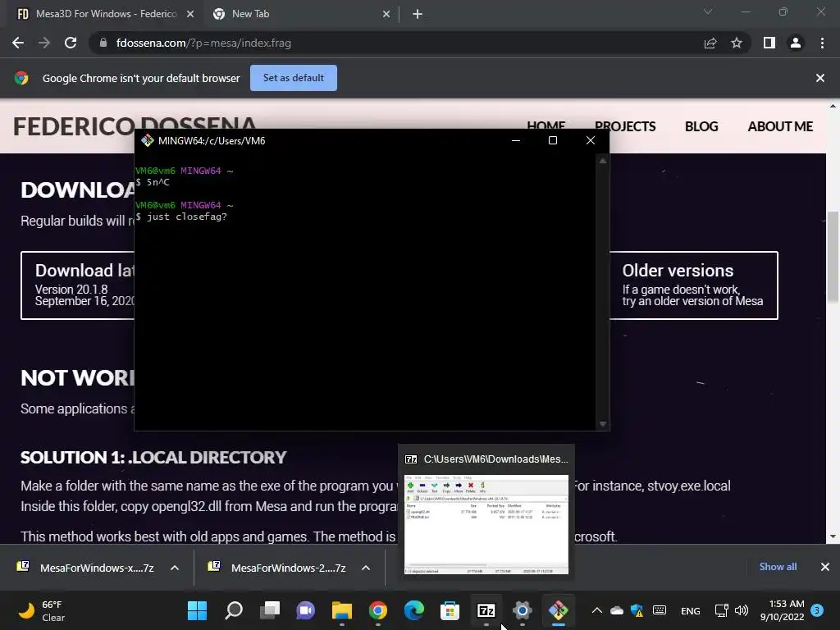Viewport: 840px width, 630px height.
Task: Show hidden system tray icons
Action: [x=597, y=610]
